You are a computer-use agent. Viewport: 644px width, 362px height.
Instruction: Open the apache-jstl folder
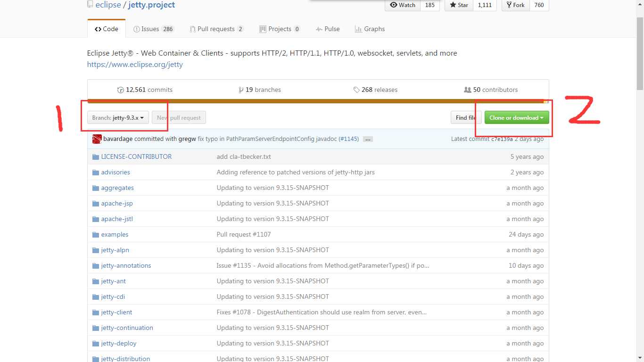coord(117,219)
